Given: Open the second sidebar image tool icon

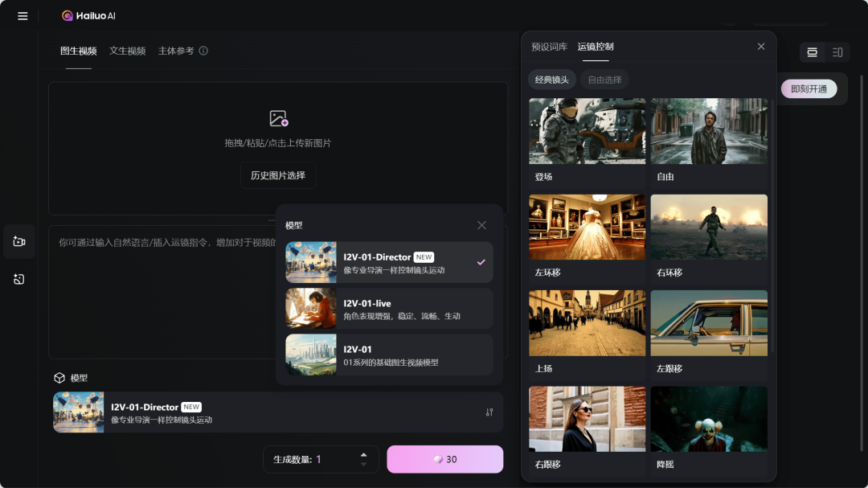Looking at the screenshot, I should [19, 279].
